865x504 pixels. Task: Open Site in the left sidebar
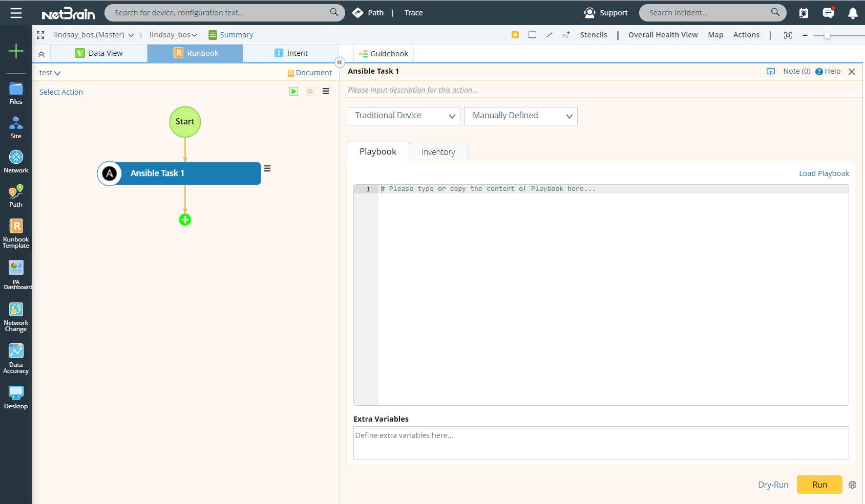pos(16,127)
